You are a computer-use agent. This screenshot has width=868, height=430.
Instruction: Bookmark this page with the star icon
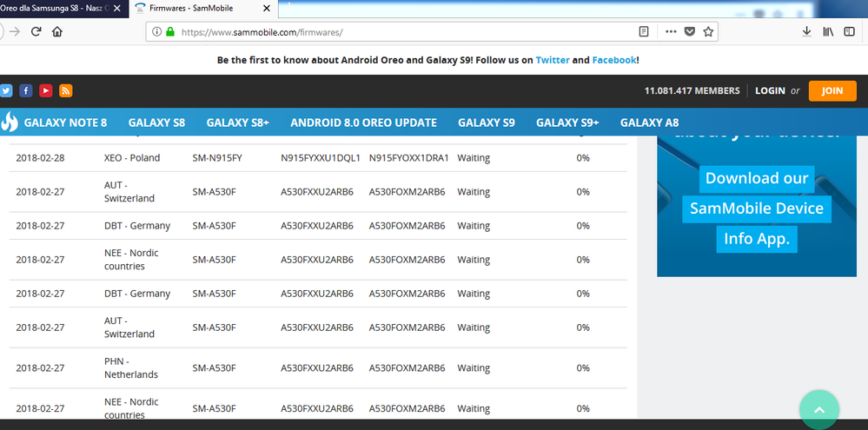(x=709, y=31)
